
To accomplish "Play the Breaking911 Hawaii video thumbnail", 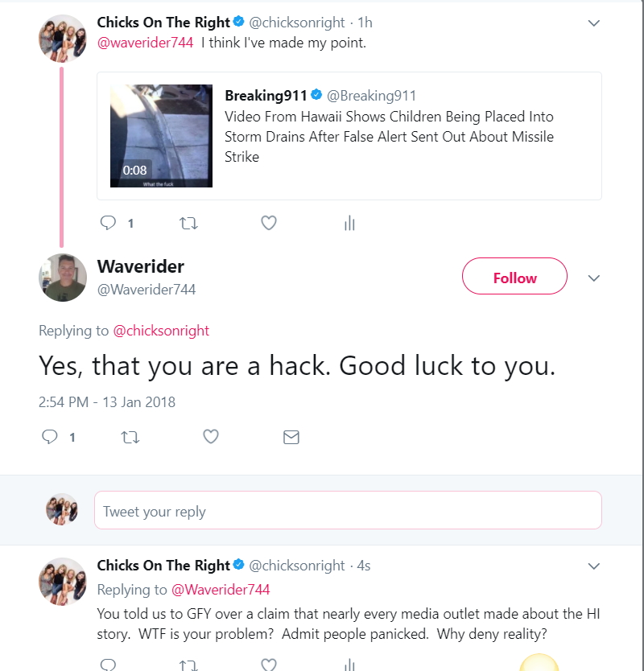I will (x=162, y=136).
